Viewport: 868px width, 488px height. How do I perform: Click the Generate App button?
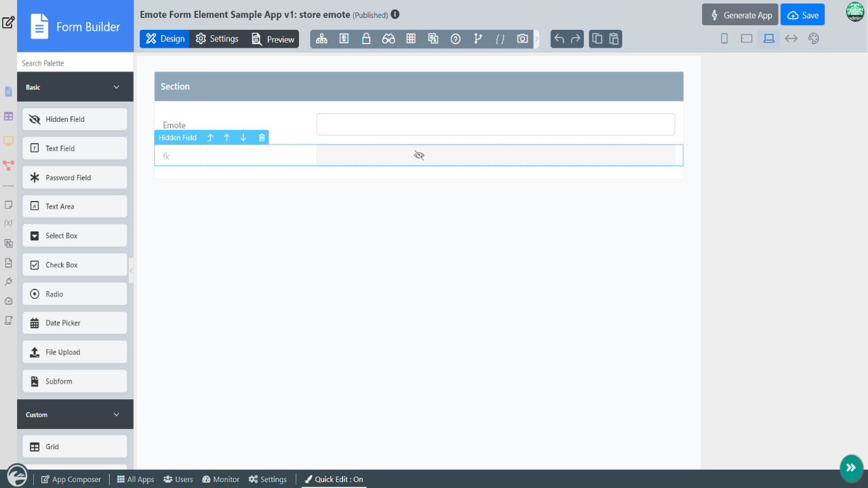tap(740, 15)
